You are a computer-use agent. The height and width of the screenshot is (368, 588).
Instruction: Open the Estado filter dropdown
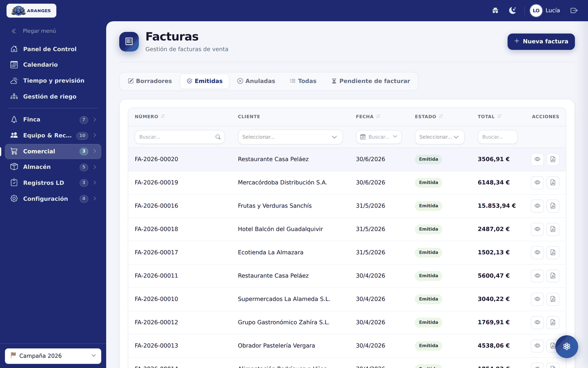click(x=440, y=137)
